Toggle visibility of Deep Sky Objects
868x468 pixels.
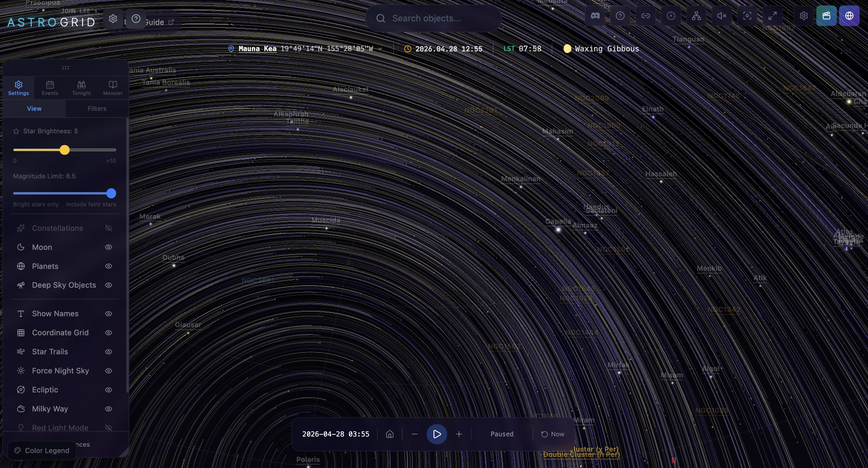(x=108, y=285)
